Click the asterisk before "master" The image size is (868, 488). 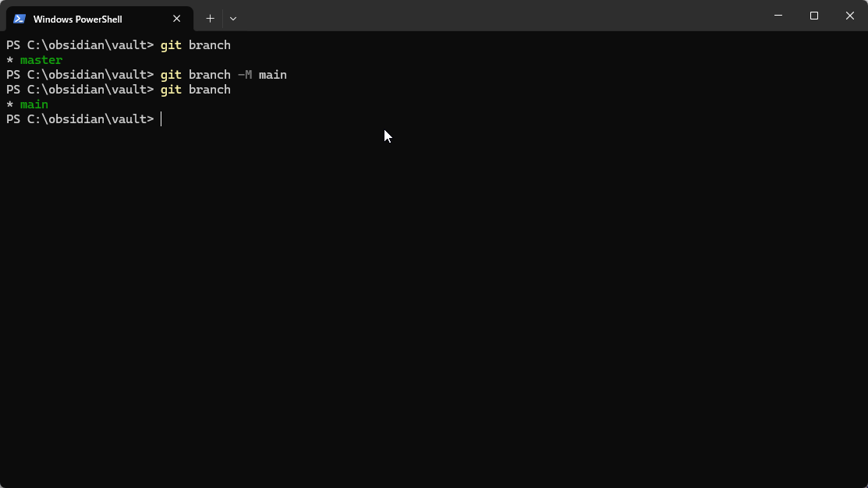10,61
